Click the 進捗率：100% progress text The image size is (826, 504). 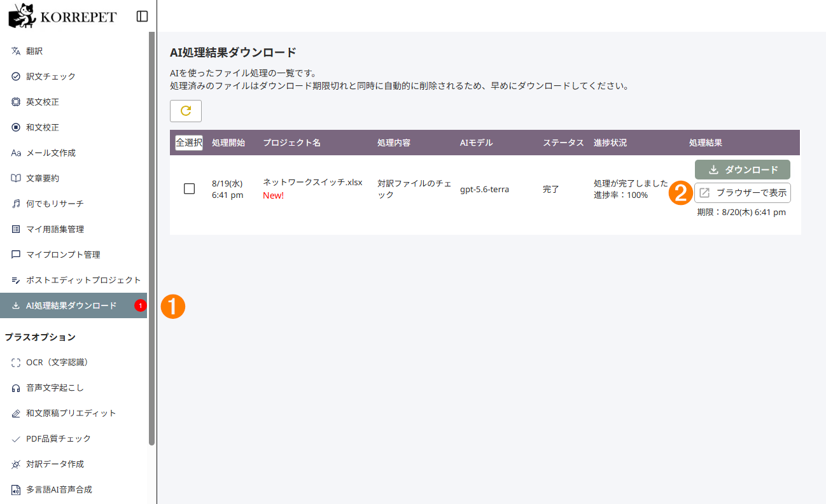620,195
